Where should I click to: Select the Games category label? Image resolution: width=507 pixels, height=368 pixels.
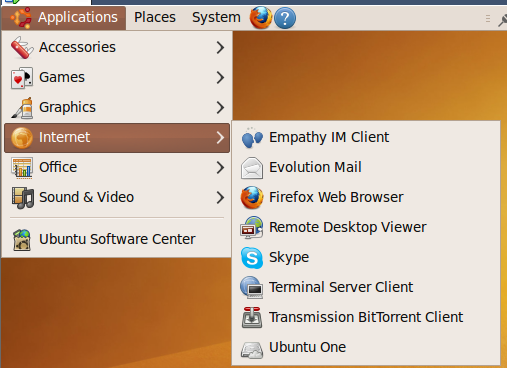(x=62, y=78)
